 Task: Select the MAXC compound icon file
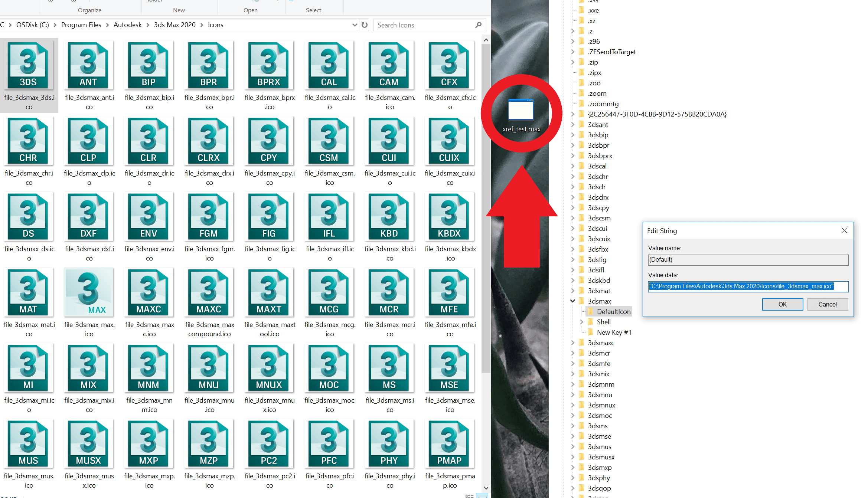click(209, 293)
